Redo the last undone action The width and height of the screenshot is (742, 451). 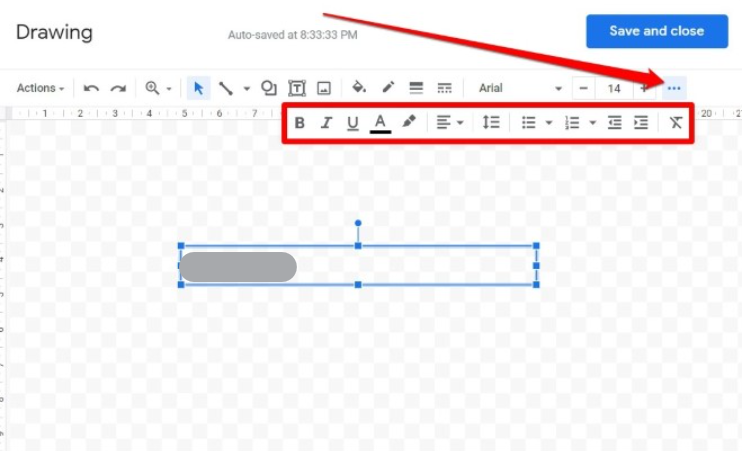point(118,88)
